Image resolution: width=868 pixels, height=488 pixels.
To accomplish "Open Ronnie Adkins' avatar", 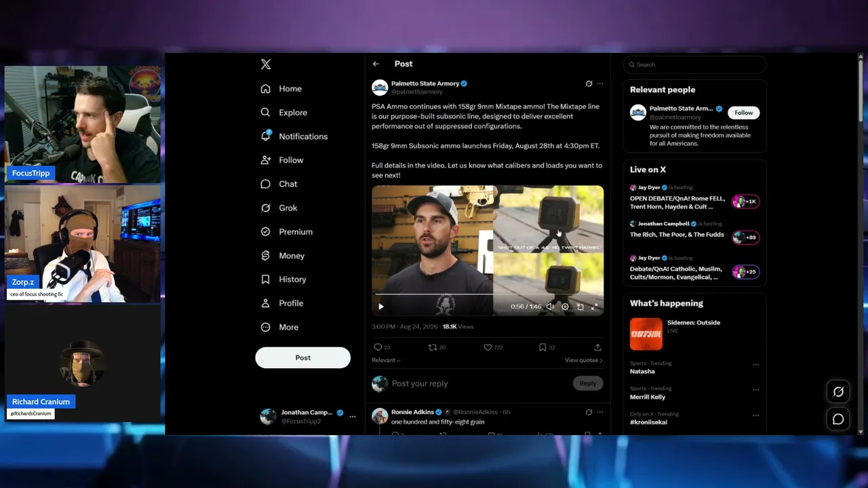I will point(380,415).
